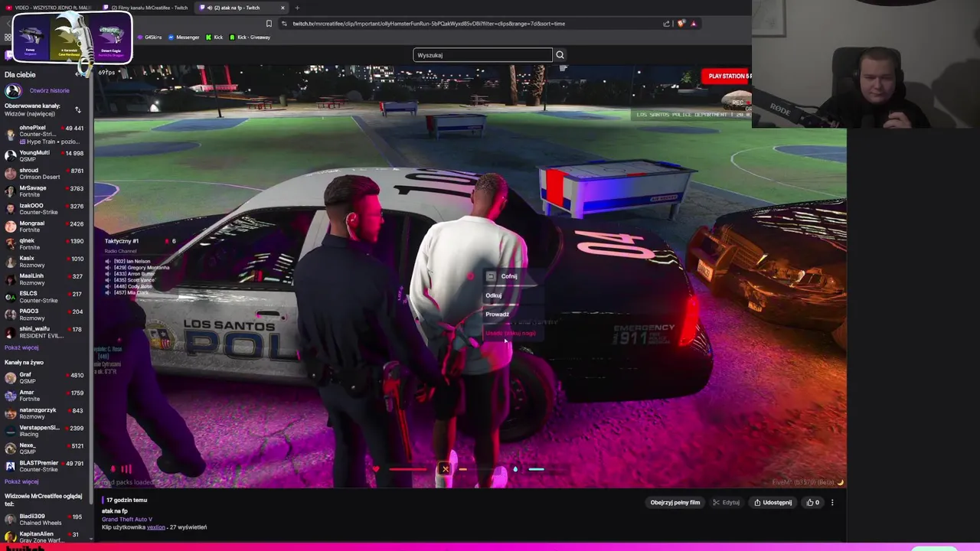Open BLASTPremier channel

[46, 466]
